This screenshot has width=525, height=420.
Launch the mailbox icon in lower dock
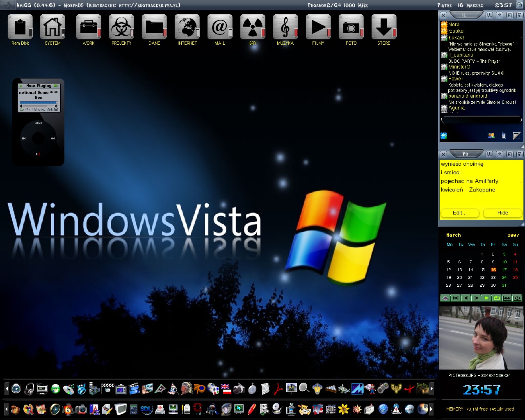click(369, 409)
